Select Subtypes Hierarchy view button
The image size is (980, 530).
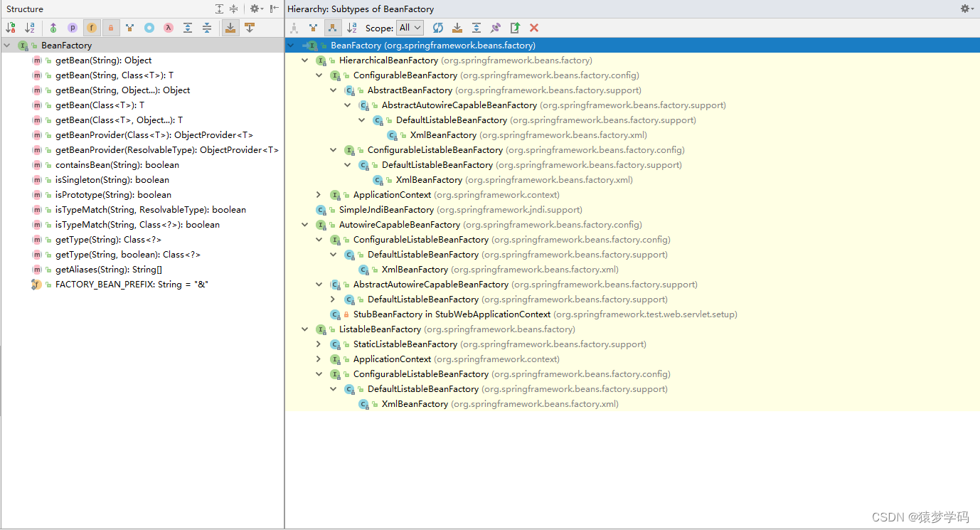(x=332, y=28)
